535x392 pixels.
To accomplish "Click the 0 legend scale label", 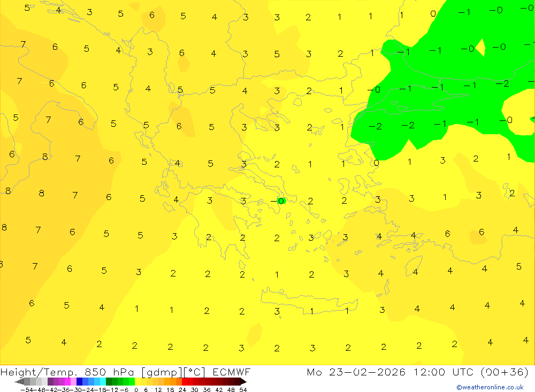I will (x=136, y=390).
